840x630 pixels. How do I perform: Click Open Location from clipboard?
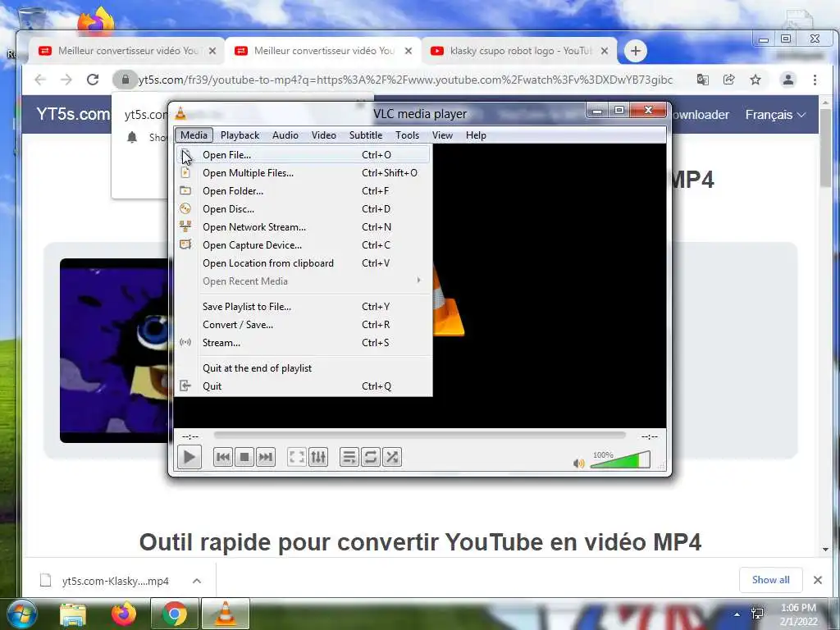[x=303, y=263]
